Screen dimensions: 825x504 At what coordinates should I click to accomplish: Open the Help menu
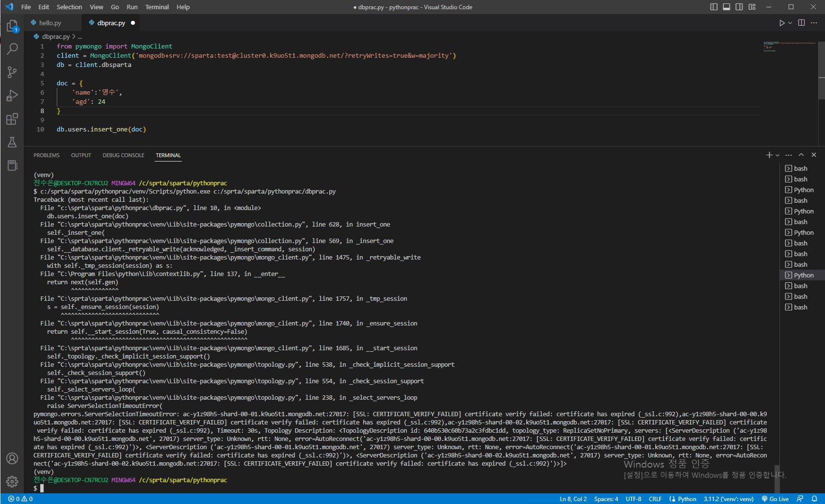click(183, 7)
